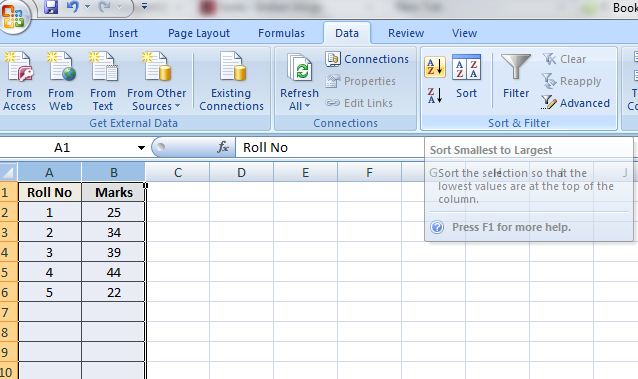Click Refresh All icon

[x=300, y=68]
